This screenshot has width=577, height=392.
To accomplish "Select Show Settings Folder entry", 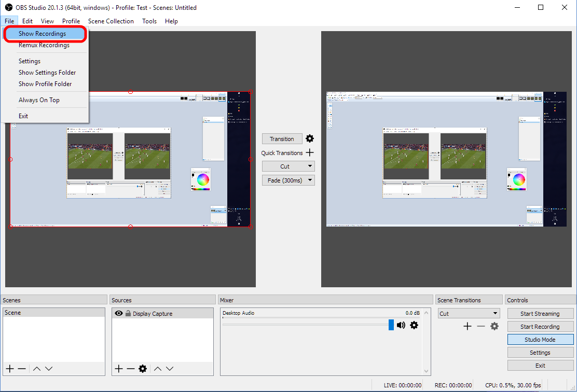I will [47, 73].
